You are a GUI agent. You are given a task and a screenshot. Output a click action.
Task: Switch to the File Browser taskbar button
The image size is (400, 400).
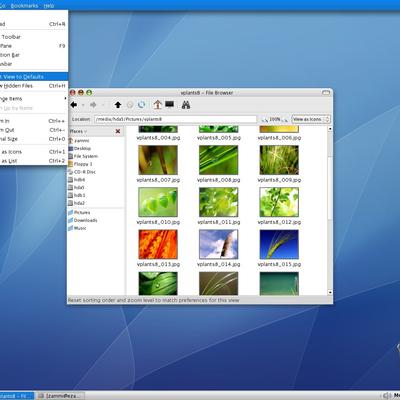click(x=17, y=396)
